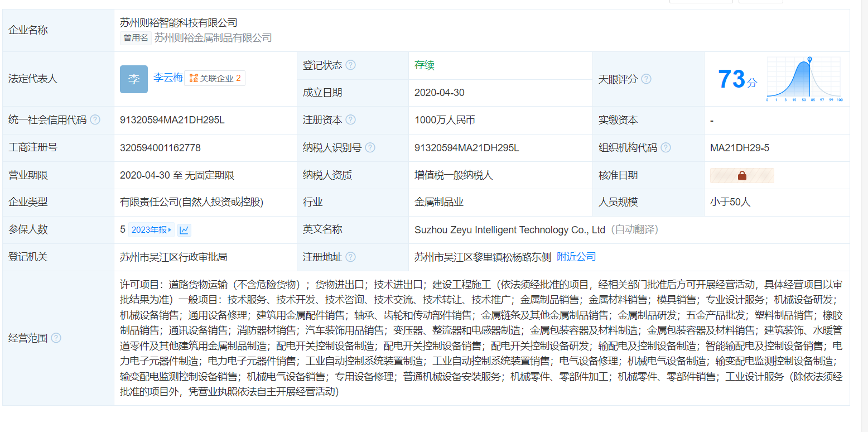The height and width of the screenshot is (432, 868).
Task: Open the 参保人数 trend chart icon
Action: click(185, 230)
